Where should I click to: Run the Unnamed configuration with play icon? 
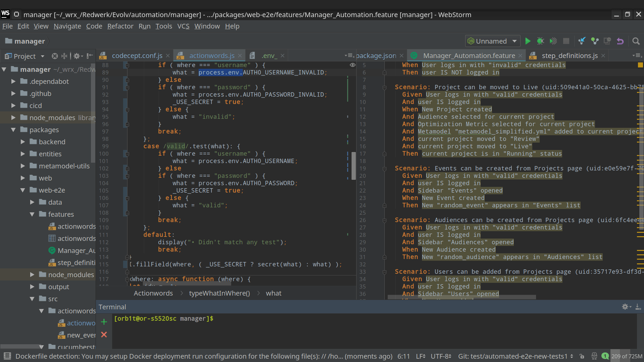coord(528,41)
